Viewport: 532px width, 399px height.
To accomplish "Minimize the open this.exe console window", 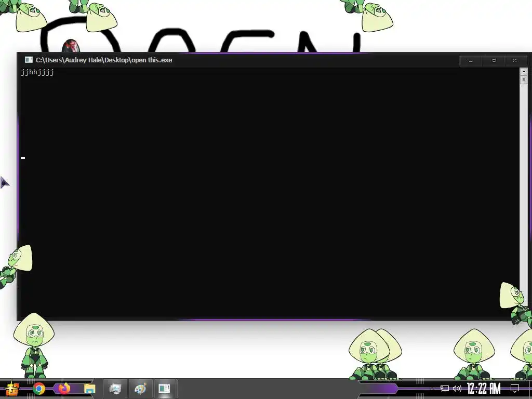I will 471,61.
